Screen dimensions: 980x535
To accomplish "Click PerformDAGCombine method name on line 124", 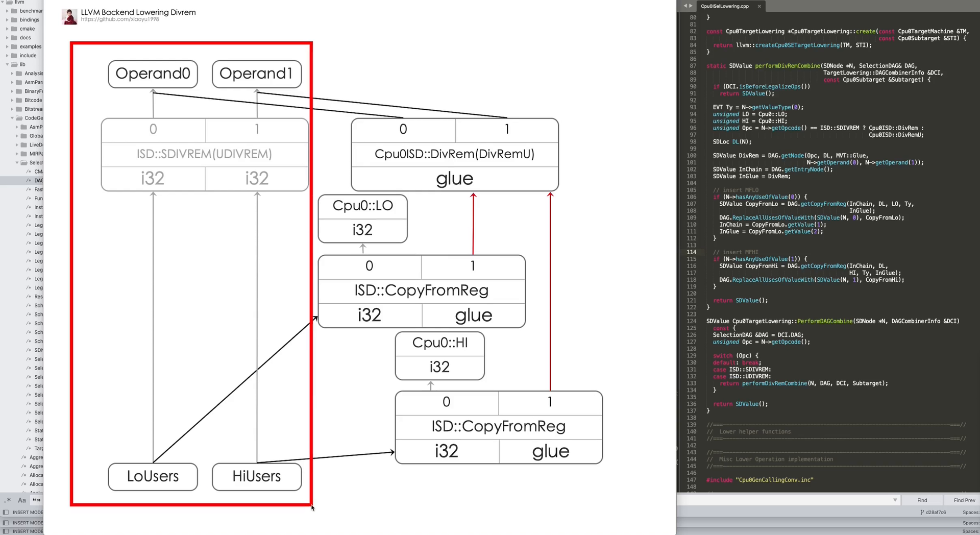I will coord(825,321).
